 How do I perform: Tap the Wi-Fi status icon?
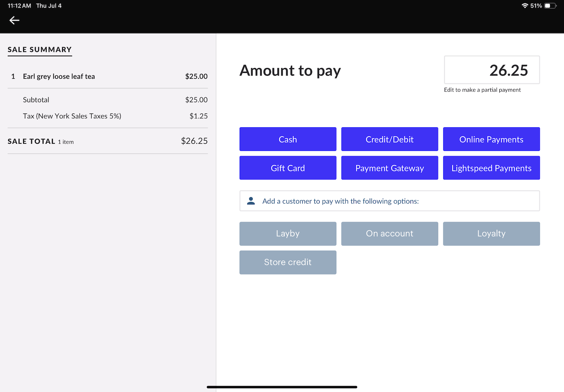point(525,6)
